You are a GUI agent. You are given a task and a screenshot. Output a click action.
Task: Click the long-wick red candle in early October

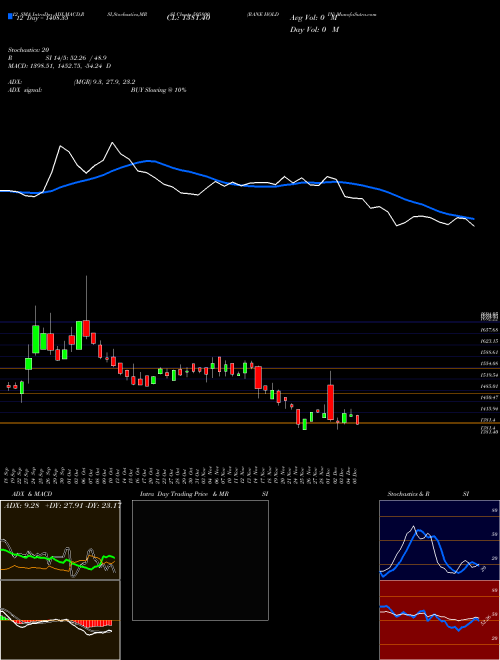pos(86,328)
